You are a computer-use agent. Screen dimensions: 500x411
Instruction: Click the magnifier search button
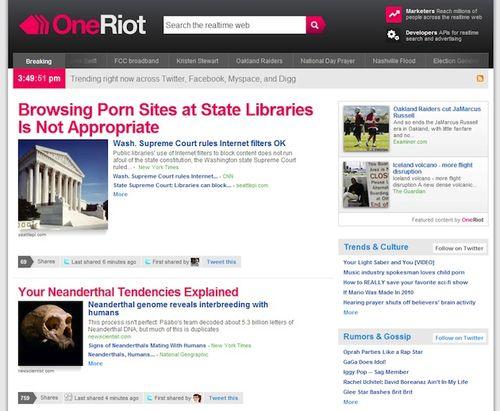[315, 25]
